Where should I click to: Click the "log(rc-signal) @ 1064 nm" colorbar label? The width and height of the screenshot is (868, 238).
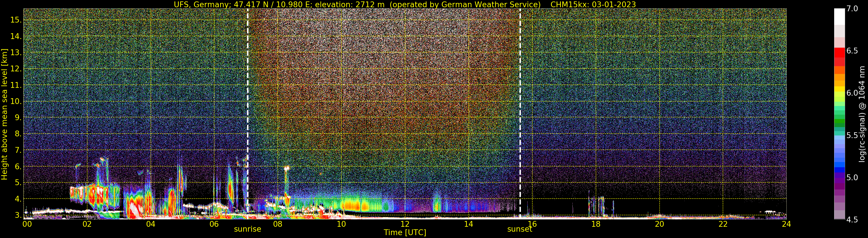click(862, 114)
